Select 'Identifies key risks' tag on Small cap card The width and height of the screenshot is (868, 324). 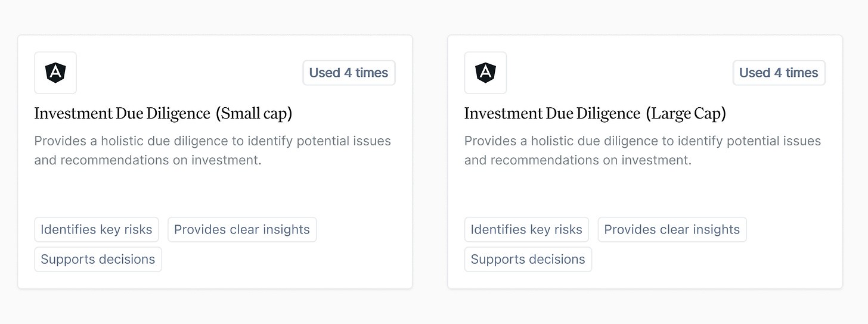97,229
